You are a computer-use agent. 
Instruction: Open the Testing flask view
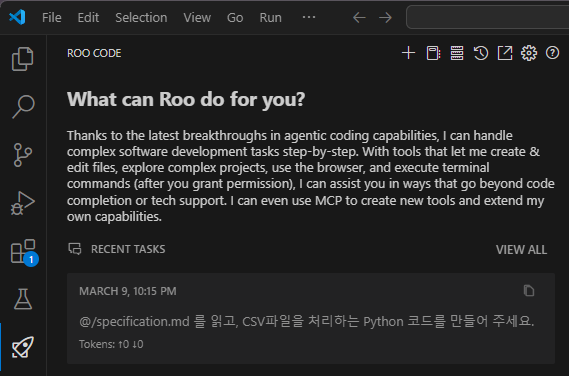(x=23, y=299)
